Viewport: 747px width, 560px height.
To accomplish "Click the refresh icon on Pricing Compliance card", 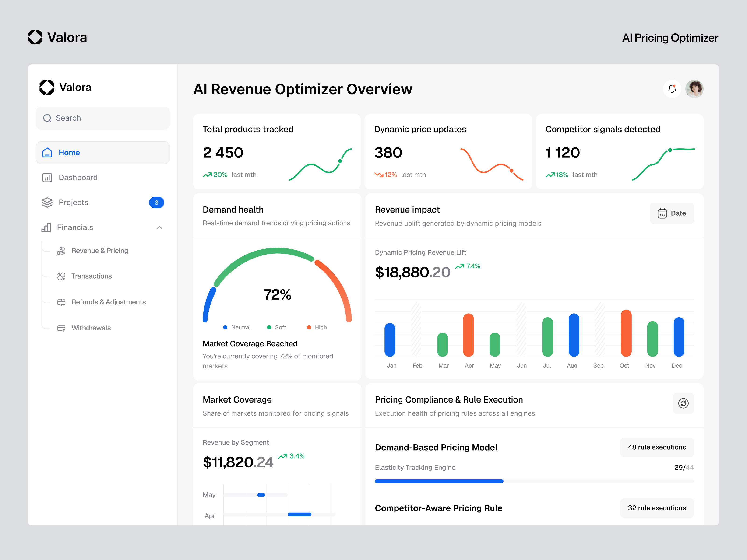I will pyautogui.click(x=684, y=403).
